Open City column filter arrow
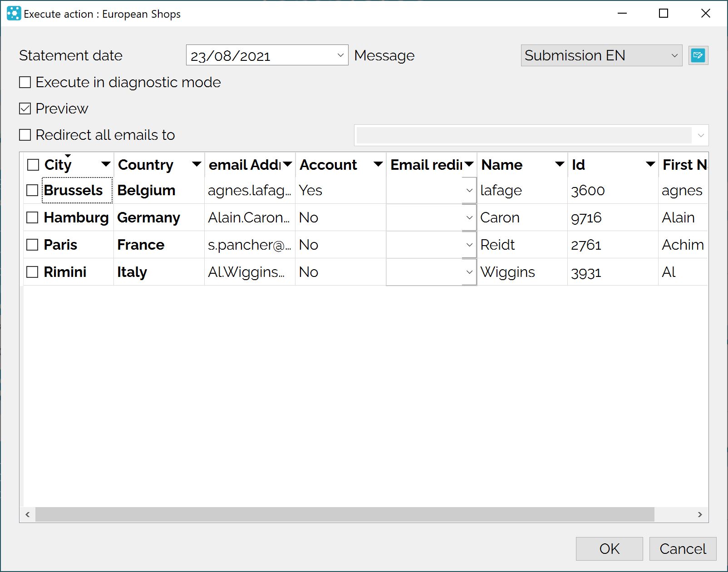 point(106,164)
